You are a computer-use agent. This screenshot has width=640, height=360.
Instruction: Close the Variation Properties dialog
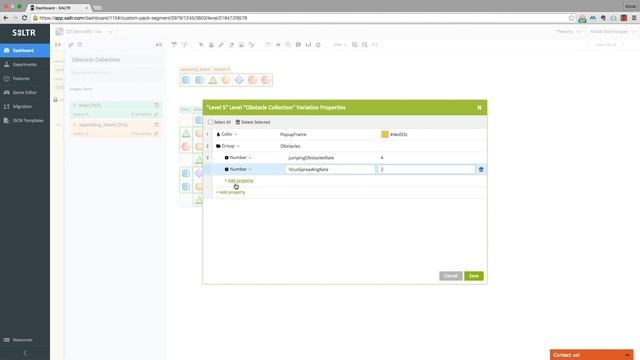479,107
